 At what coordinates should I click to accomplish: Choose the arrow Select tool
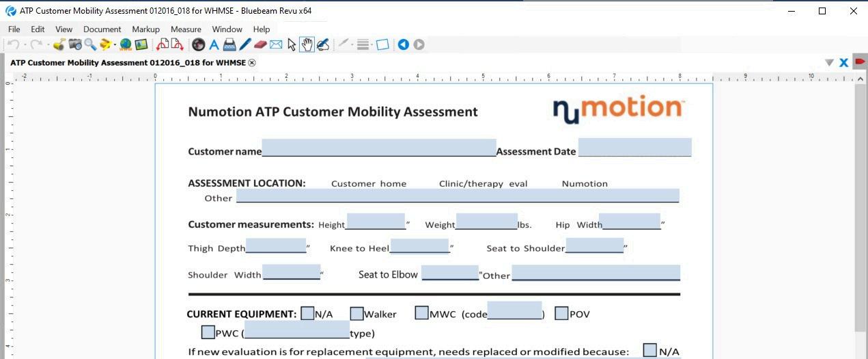tap(292, 44)
